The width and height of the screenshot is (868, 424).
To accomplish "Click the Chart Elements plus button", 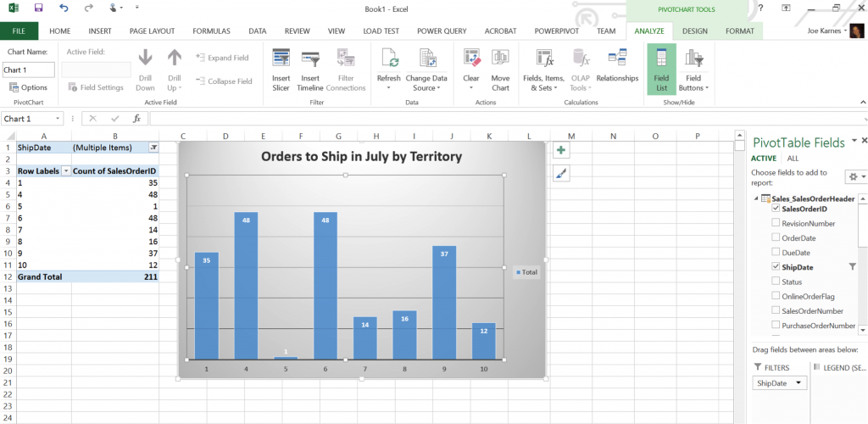I will (560, 150).
